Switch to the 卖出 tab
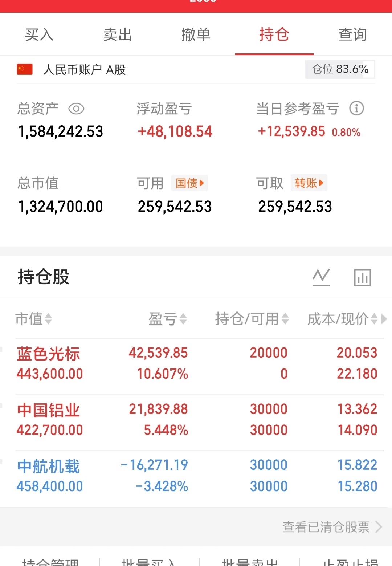Image resolution: width=392 pixels, height=566 pixels. (118, 35)
